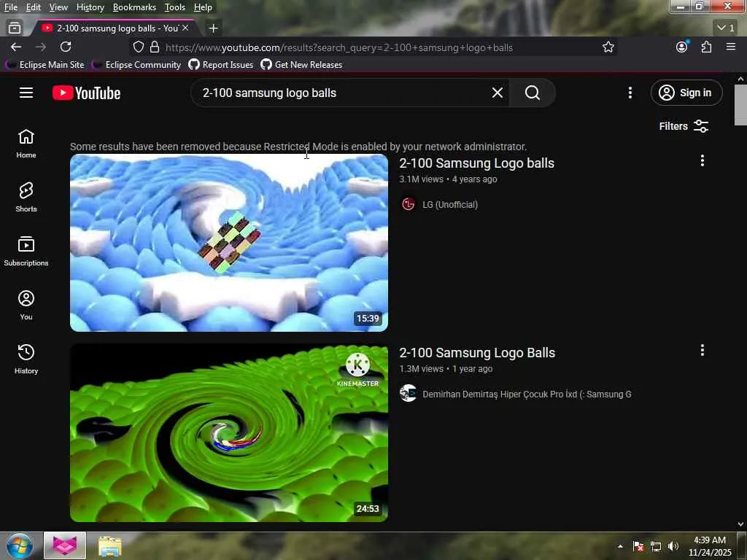Go to the YouTube logo home link

86,93
